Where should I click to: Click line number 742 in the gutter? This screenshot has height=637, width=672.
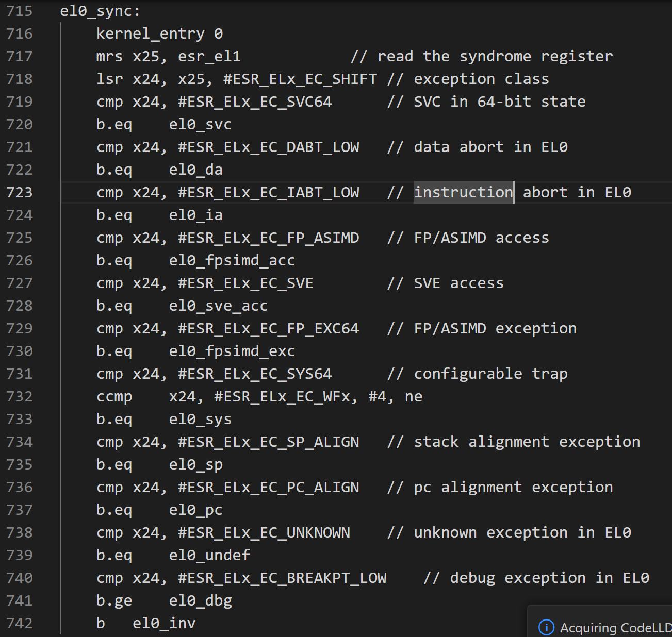click(20, 623)
